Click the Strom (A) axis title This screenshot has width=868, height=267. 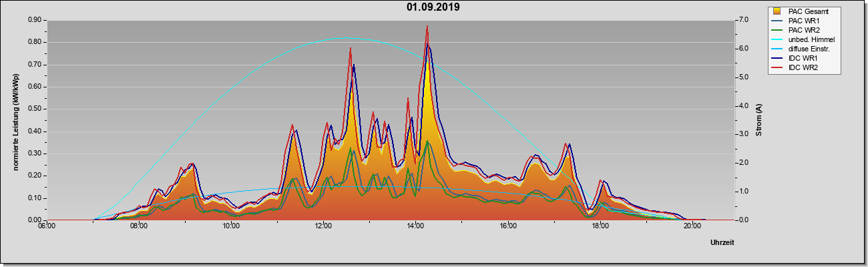(x=759, y=120)
